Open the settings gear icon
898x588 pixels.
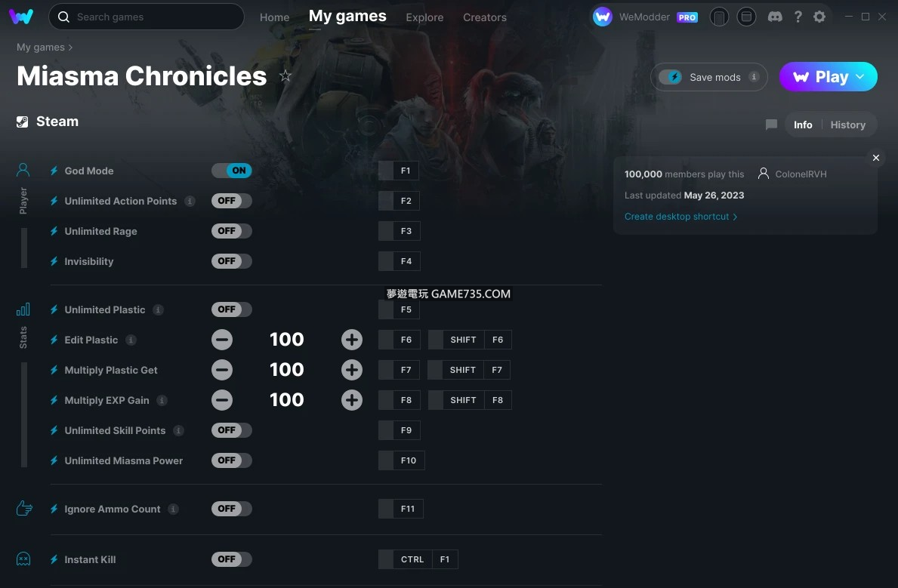(819, 17)
